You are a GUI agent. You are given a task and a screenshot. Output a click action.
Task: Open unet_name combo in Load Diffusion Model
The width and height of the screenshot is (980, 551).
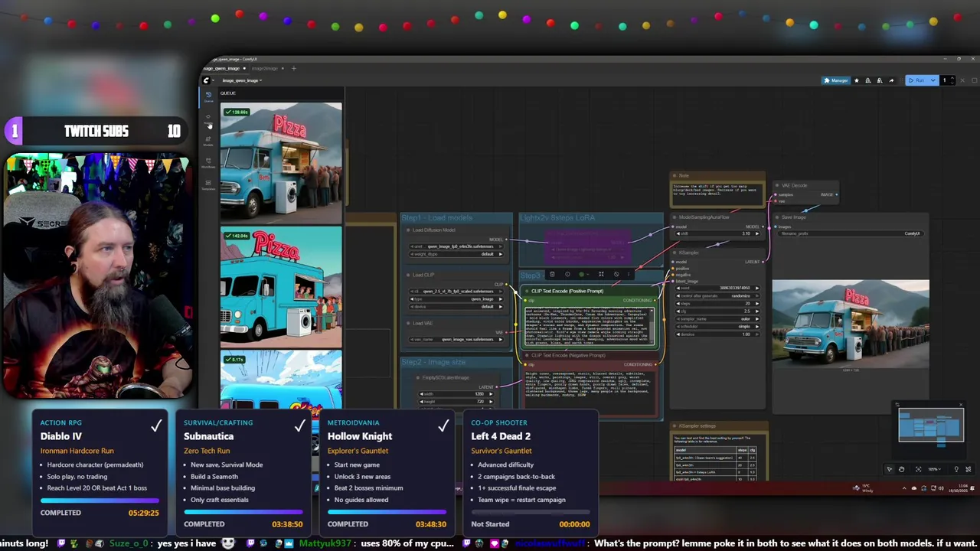tap(456, 246)
